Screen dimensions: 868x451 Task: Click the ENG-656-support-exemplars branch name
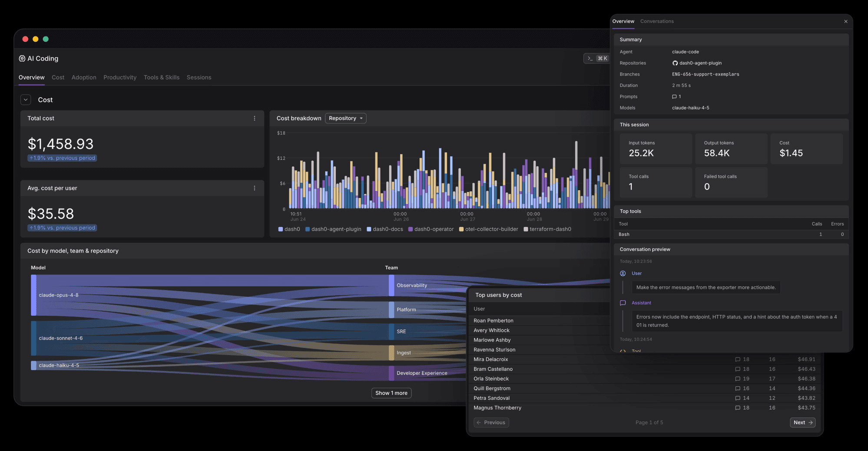point(706,74)
